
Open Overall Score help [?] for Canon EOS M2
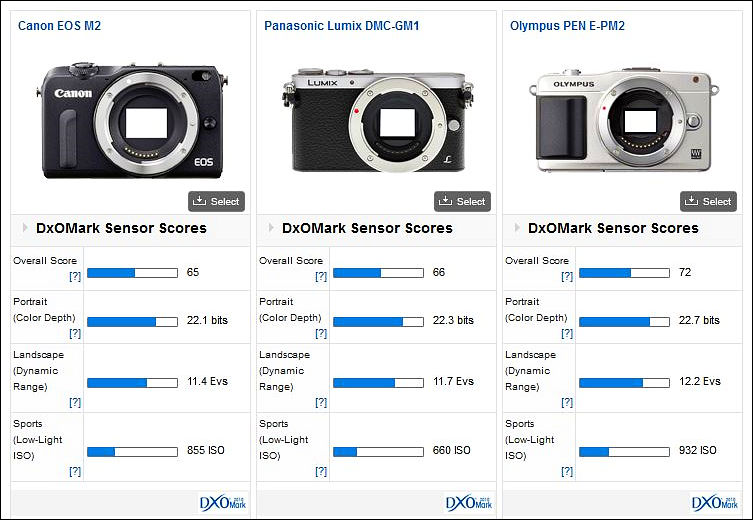point(75,276)
